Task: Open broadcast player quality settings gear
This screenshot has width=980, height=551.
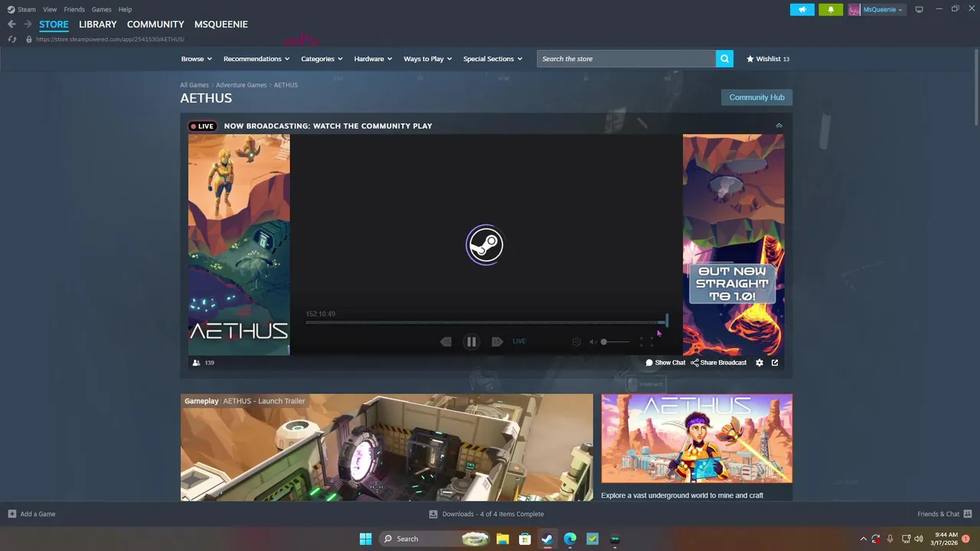Action: point(577,342)
